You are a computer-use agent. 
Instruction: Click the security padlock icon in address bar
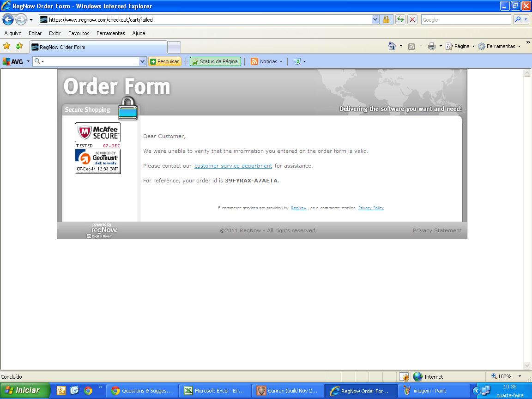tap(387, 19)
